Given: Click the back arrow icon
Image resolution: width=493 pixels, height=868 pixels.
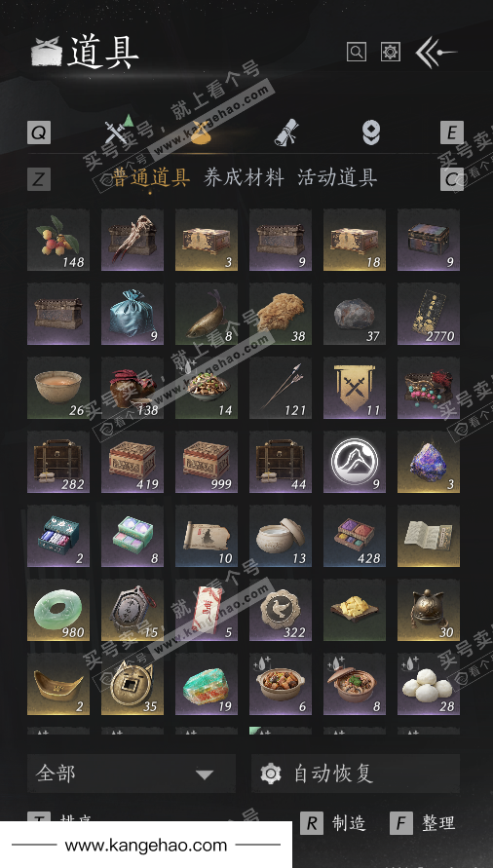Looking at the screenshot, I should point(436,53).
